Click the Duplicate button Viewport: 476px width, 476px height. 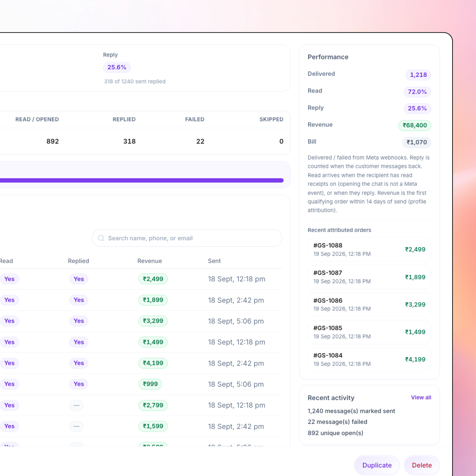(x=377, y=465)
